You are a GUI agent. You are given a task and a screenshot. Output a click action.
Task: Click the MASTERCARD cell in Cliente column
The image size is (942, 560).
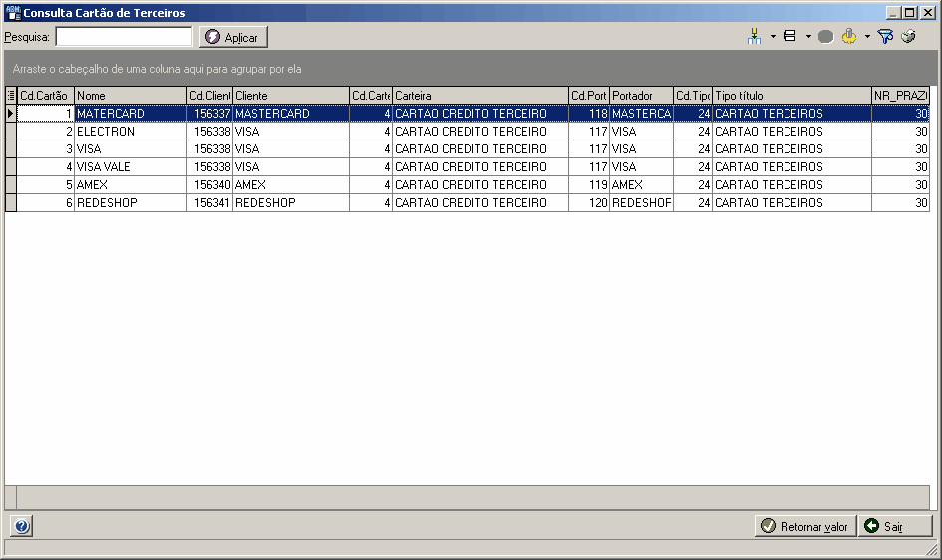(291, 113)
